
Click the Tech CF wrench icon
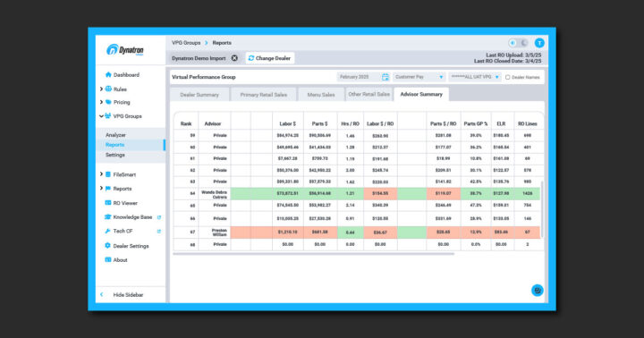[x=108, y=231]
